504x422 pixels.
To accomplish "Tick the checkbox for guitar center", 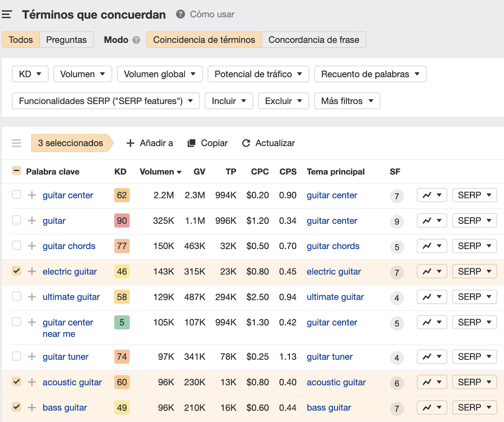I will pos(16,195).
